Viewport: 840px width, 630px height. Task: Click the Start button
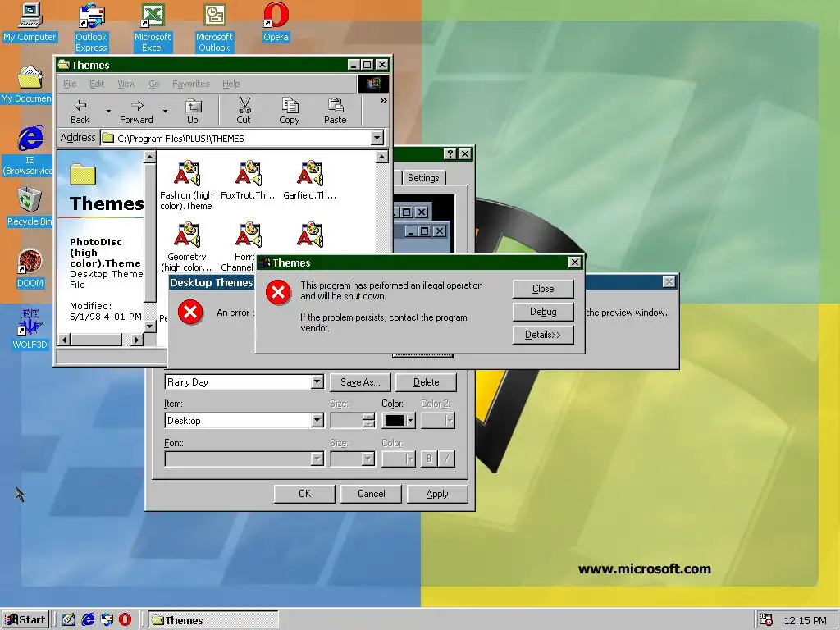pos(25,620)
